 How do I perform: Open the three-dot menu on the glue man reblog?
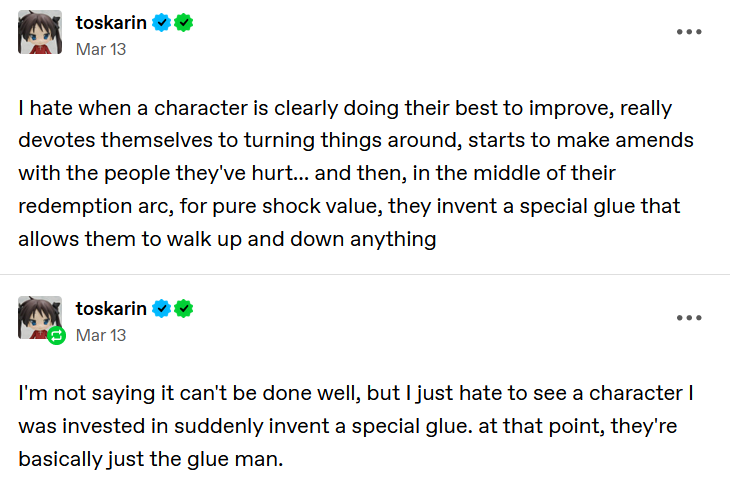pyautogui.click(x=689, y=318)
